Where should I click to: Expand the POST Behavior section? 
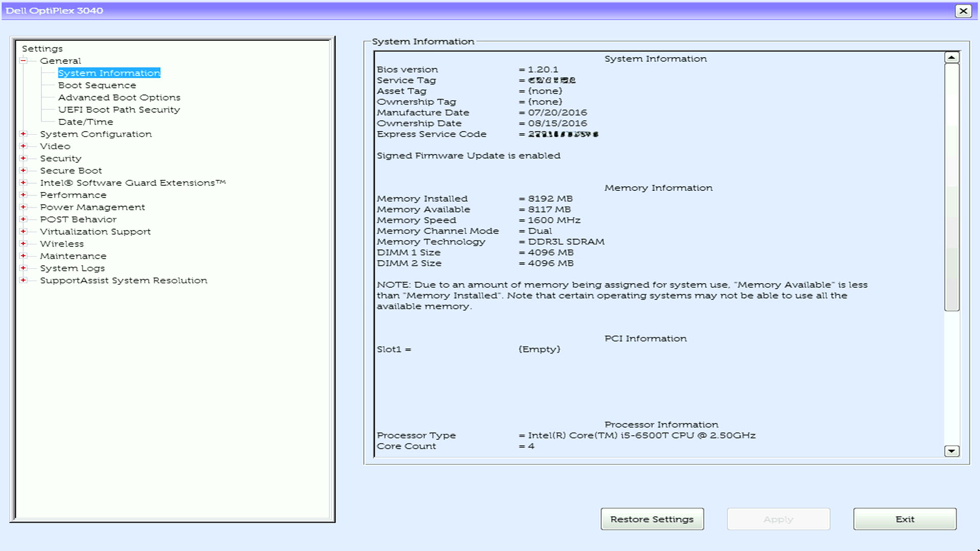click(x=23, y=219)
